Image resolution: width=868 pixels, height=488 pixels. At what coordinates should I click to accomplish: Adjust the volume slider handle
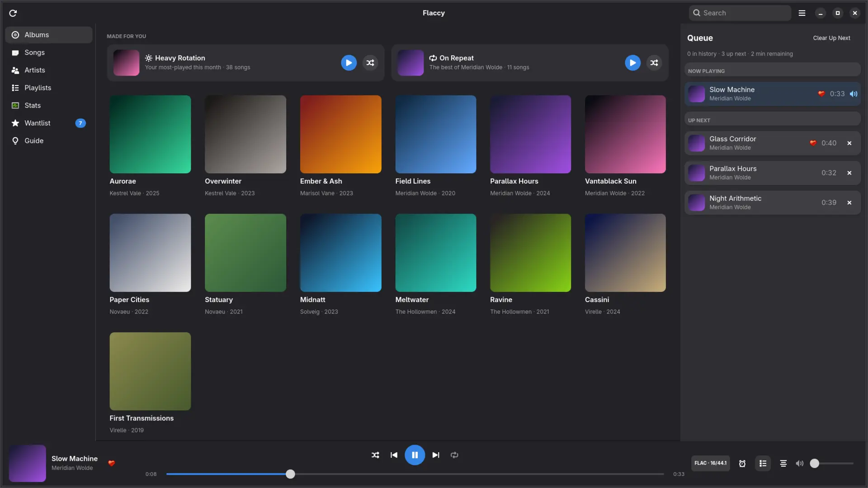click(814, 464)
